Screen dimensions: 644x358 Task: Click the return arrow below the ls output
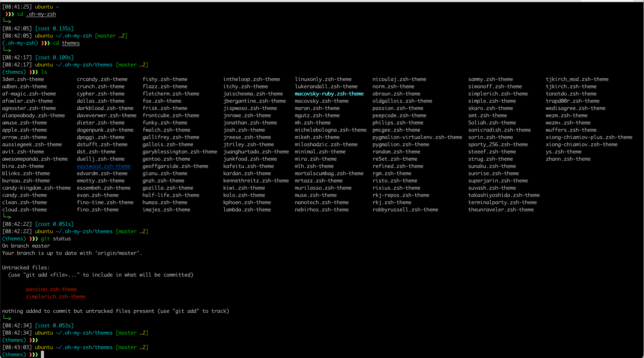pos(7,217)
